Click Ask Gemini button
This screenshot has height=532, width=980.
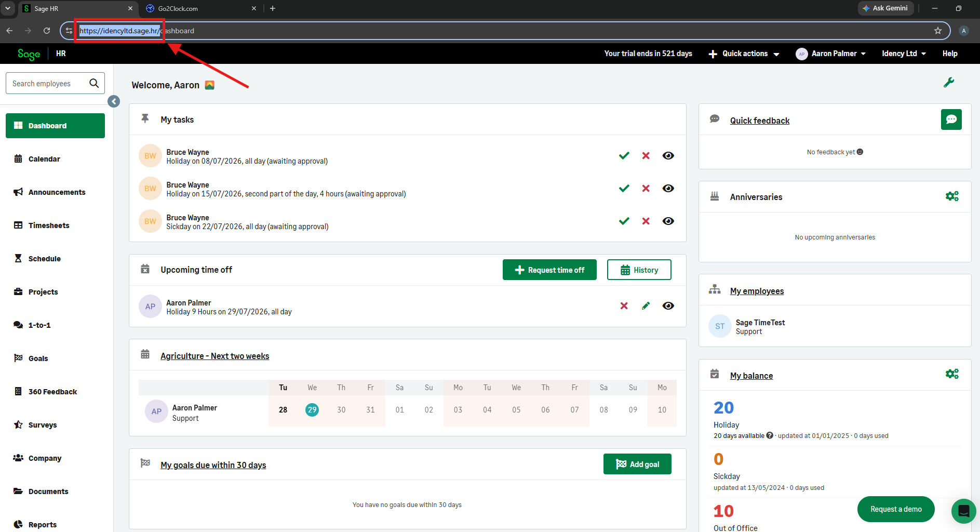coord(885,8)
